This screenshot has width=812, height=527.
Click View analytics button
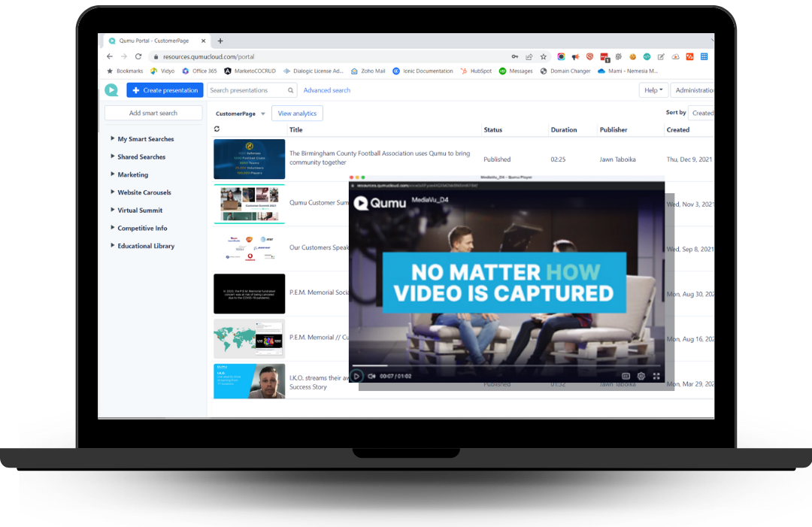(x=297, y=114)
